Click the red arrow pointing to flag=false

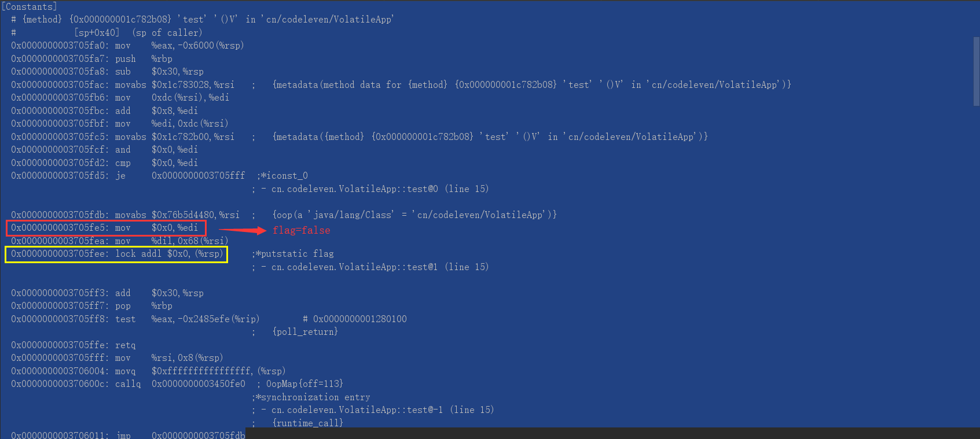pyautogui.click(x=242, y=230)
